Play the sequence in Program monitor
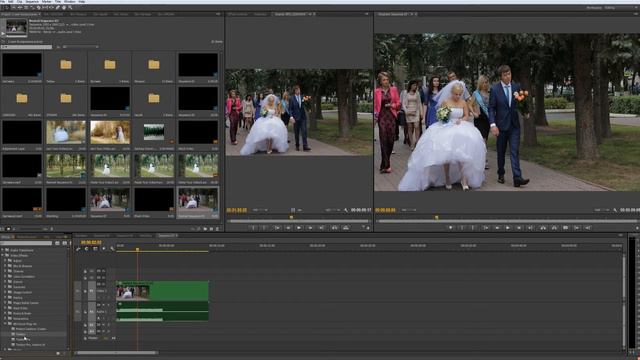The image size is (640, 360). (x=508, y=228)
